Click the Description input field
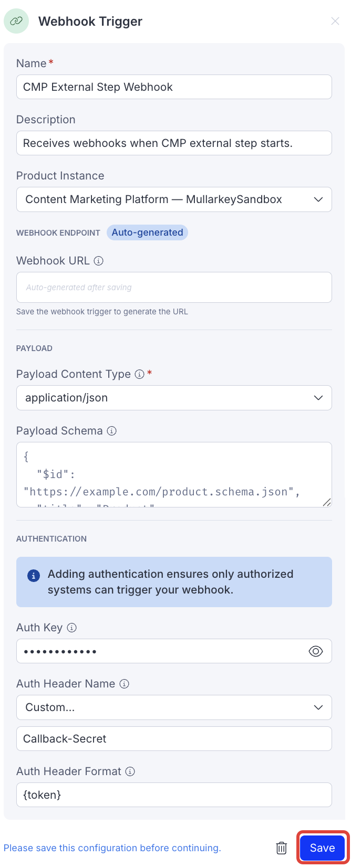Screen dimensions: 351x868 point(174,143)
